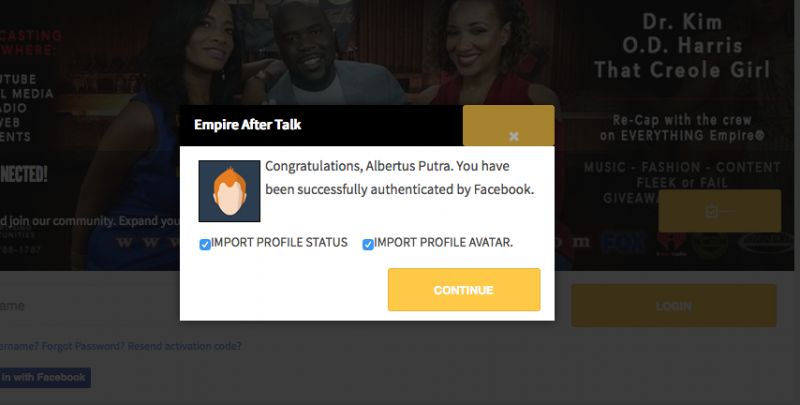This screenshot has width=800, height=405.
Task: Click the That Creole Girl banner heading
Action: pos(682,69)
